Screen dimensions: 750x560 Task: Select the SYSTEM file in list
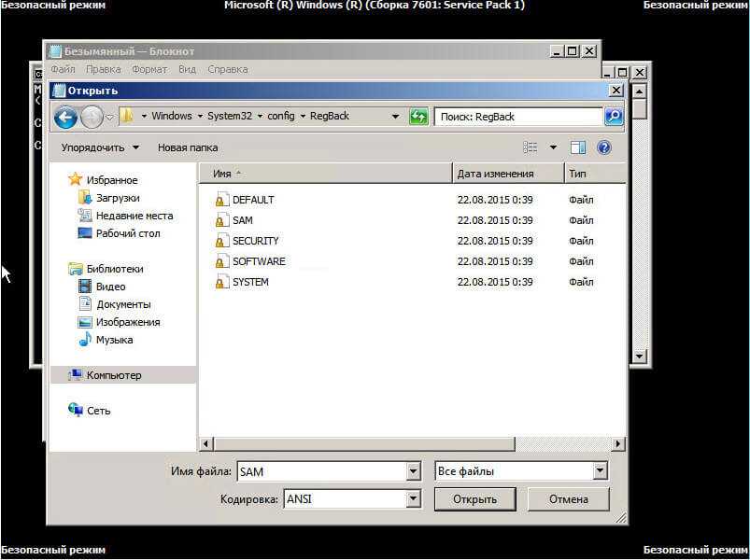click(x=250, y=282)
